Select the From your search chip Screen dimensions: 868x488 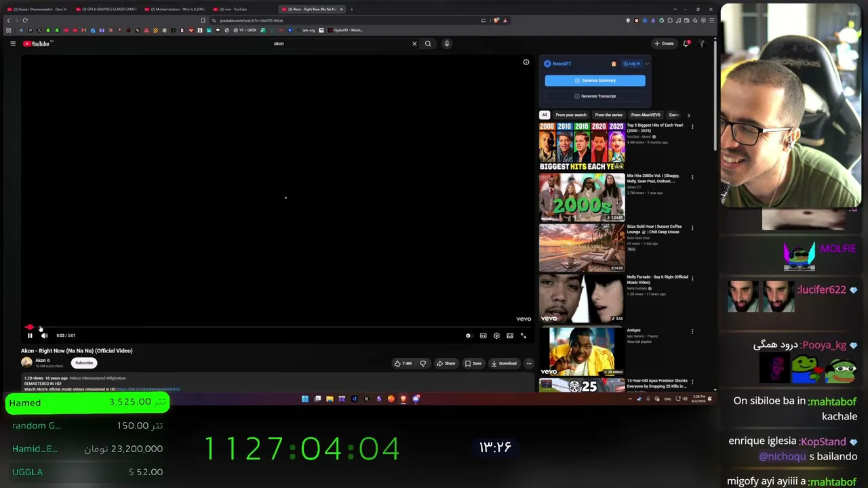(x=571, y=115)
